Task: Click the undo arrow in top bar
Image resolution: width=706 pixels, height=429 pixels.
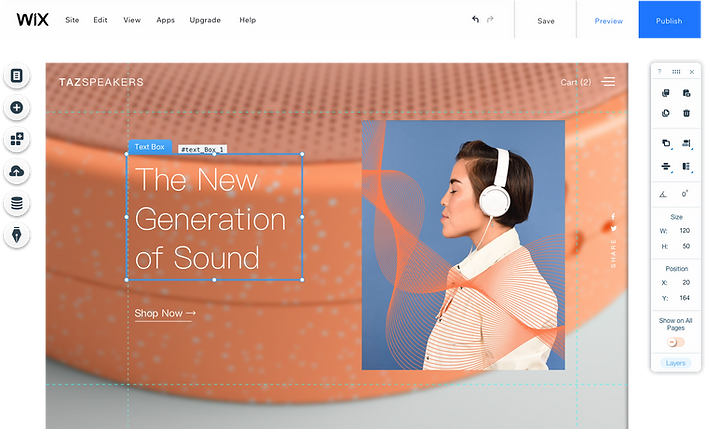Action: tap(475, 19)
